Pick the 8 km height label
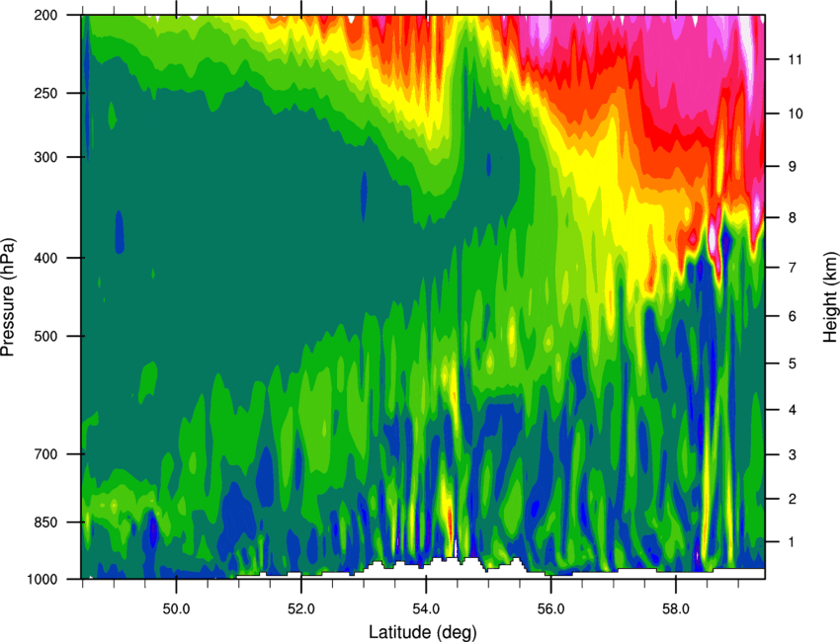Image resolution: width=840 pixels, height=642 pixels. pyautogui.click(x=793, y=218)
